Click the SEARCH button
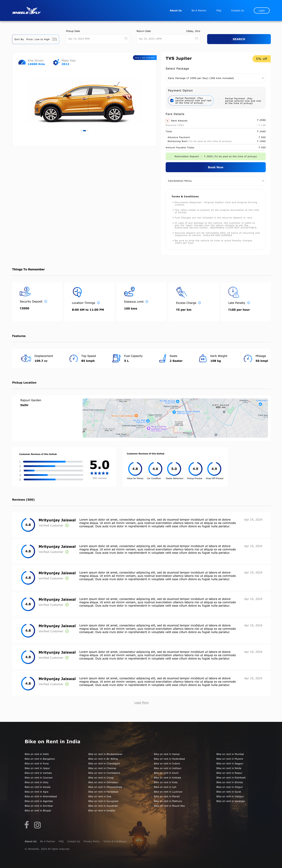The height and width of the screenshot is (868, 282). coord(239,39)
